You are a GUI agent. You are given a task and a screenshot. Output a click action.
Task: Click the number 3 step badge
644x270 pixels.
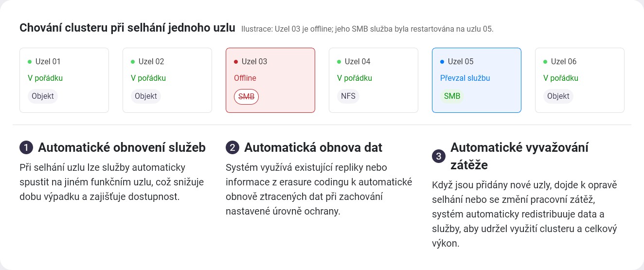click(438, 156)
